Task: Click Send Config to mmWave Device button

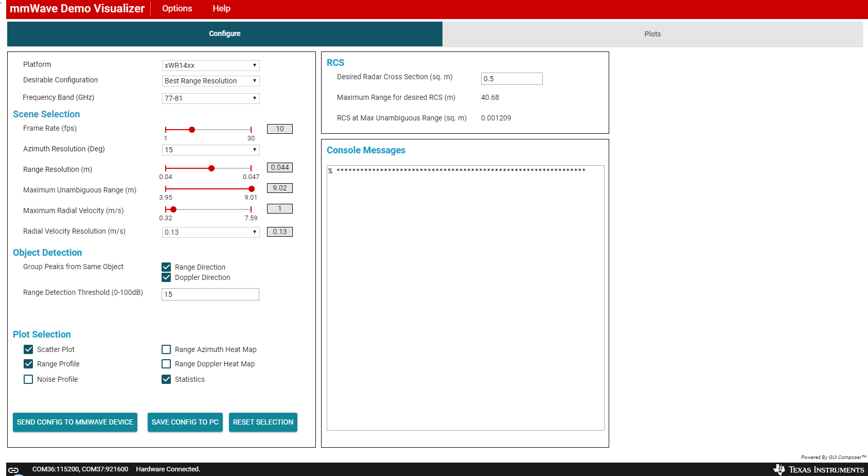Action: pos(75,422)
